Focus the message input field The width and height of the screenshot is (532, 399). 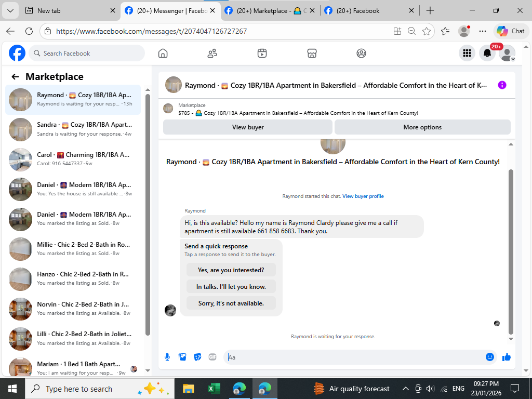click(x=354, y=357)
